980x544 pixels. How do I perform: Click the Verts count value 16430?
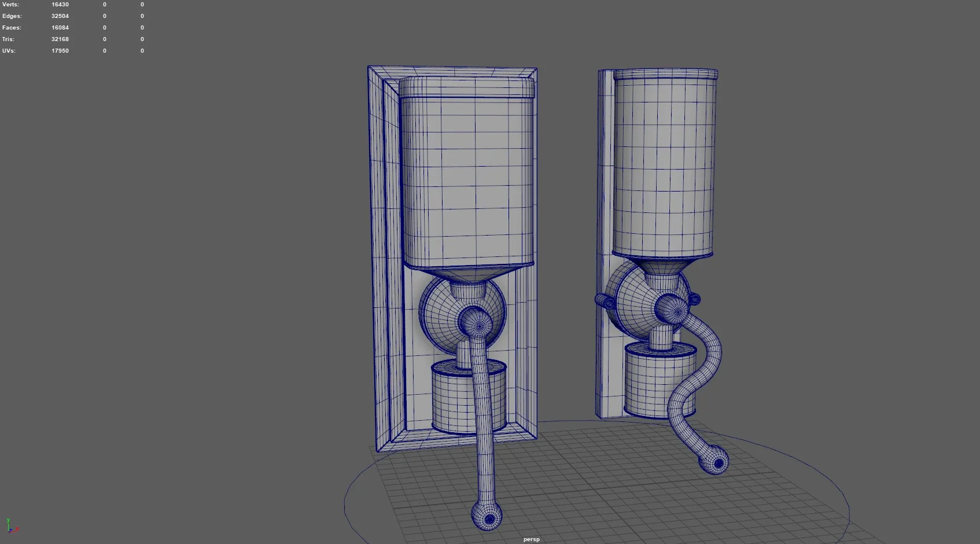pos(60,5)
